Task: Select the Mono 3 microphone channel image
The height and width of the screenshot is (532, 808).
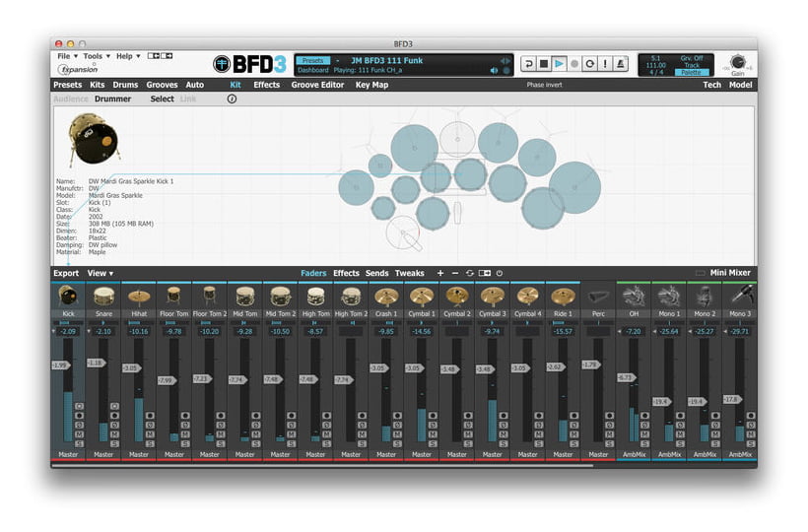Action: point(740,297)
